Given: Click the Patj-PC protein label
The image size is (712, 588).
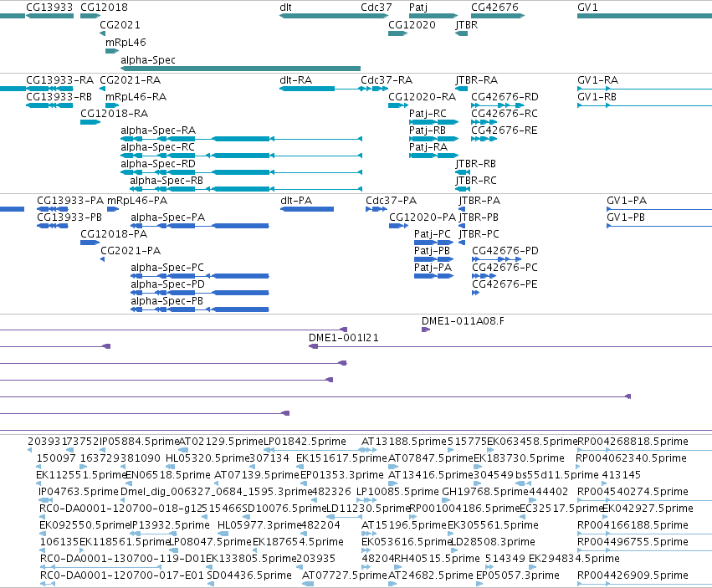Looking at the screenshot, I should coord(433,234).
